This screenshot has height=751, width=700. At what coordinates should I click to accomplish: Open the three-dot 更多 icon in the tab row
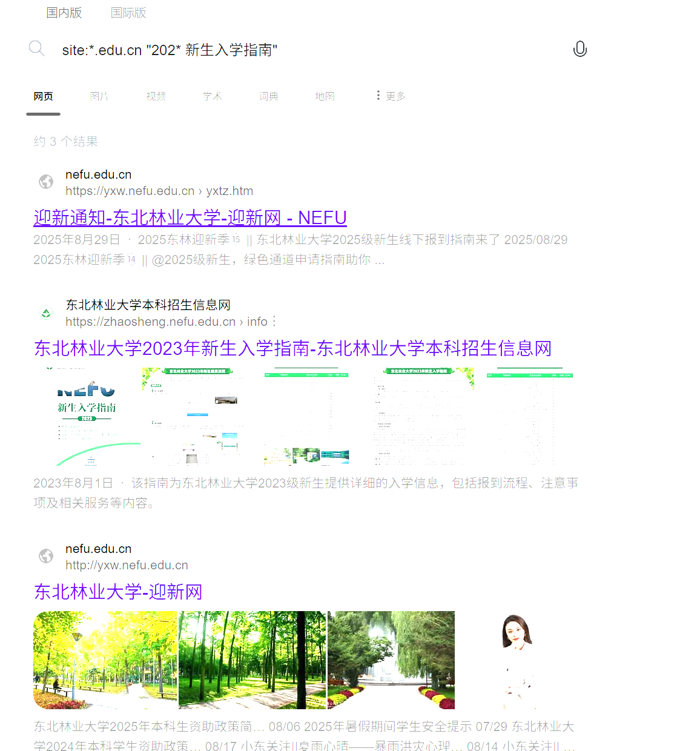(377, 94)
